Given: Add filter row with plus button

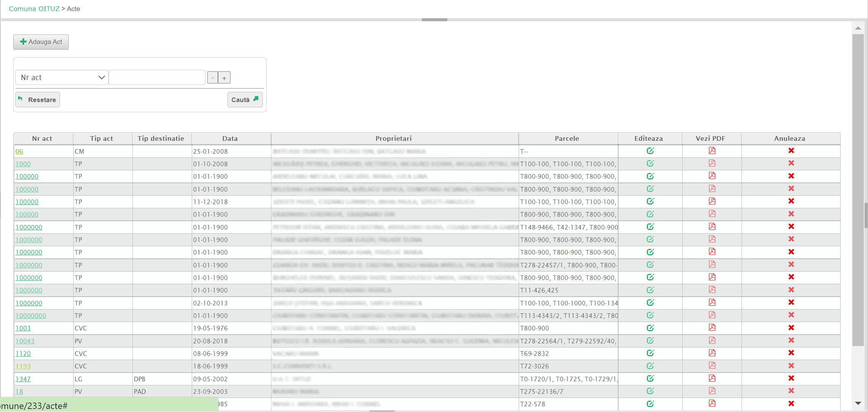Looking at the screenshot, I should click(x=224, y=78).
